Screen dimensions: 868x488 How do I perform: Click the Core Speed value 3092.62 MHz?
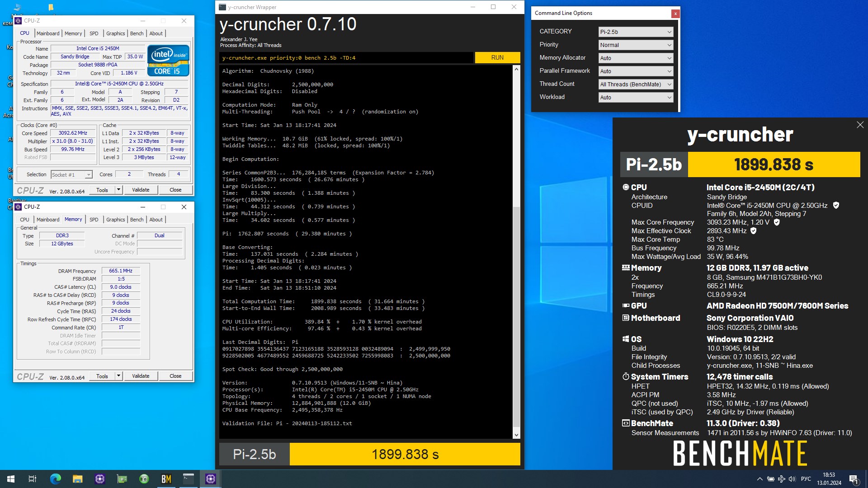coord(73,133)
